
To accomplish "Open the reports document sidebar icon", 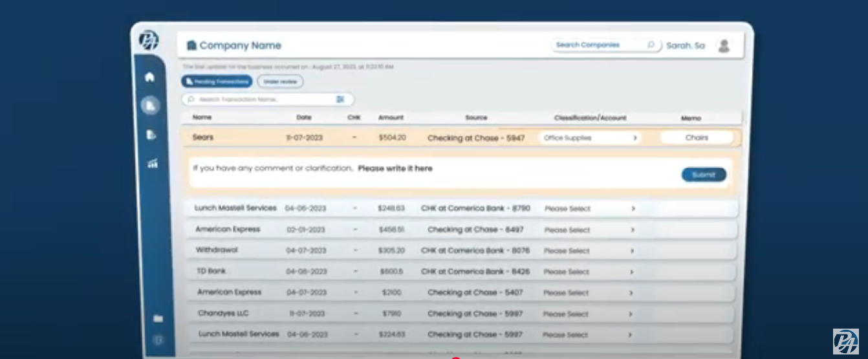I will [151, 135].
